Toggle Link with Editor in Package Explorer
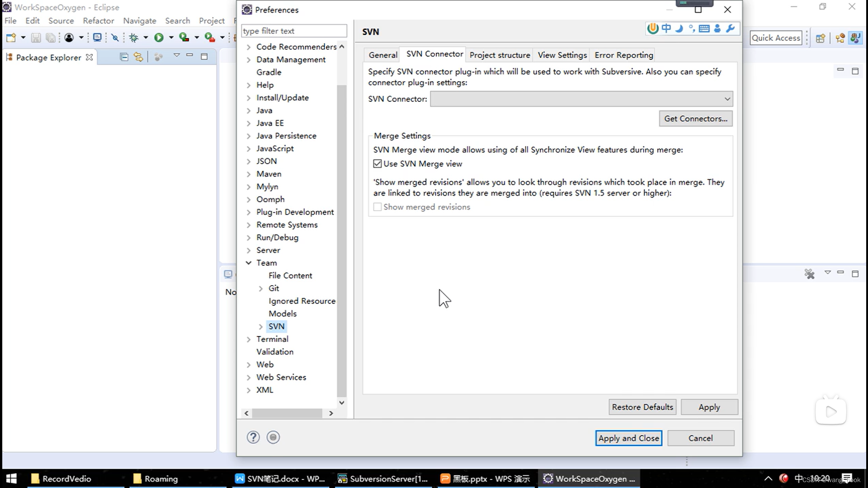The height and width of the screenshot is (488, 868). pyautogui.click(x=138, y=57)
